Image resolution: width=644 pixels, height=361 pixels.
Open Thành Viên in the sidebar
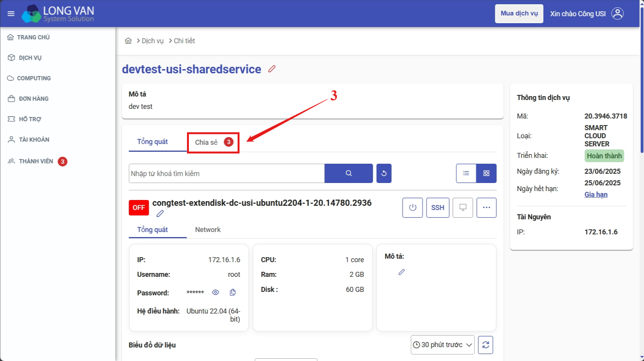(x=37, y=161)
